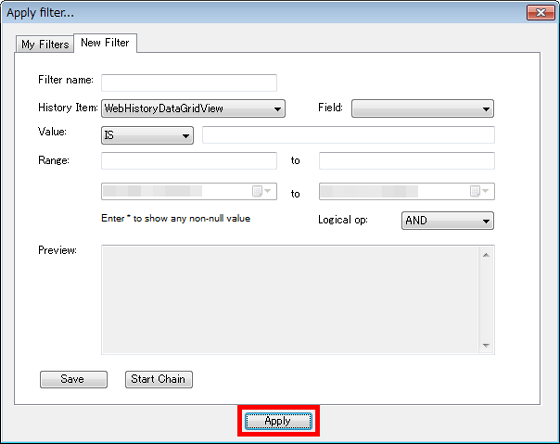Click the Preview scrollbar down arrow
This screenshot has height=444, width=560.
coord(486,345)
